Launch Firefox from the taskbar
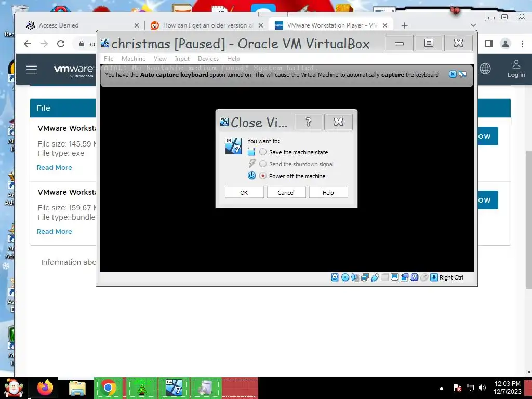The height and width of the screenshot is (399, 532). coord(45,388)
